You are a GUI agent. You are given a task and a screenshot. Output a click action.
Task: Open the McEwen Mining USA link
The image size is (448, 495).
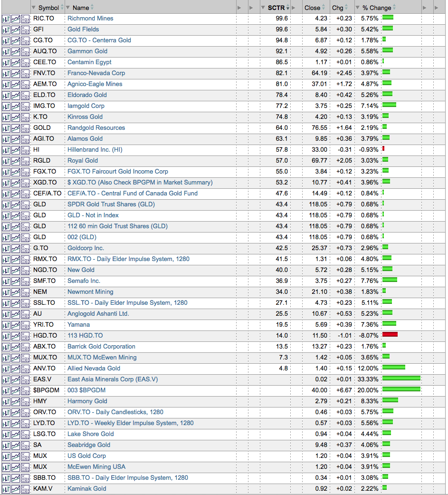click(x=96, y=466)
